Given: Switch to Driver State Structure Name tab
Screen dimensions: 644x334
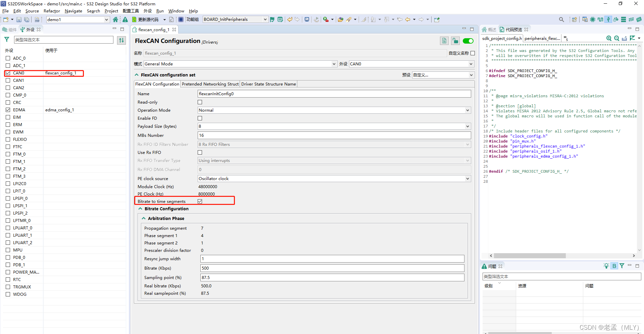Looking at the screenshot, I should pos(268,84).
